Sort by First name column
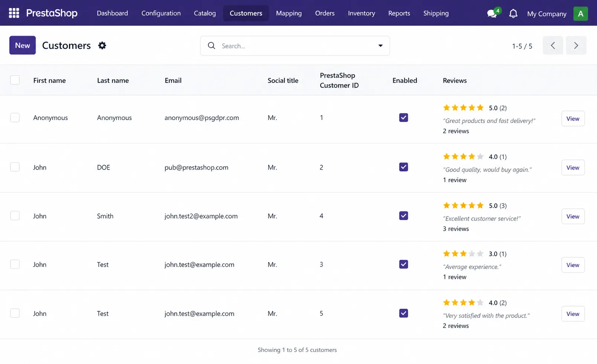Image resolution: width=597 pixels, height=364 pixels. 49,80
